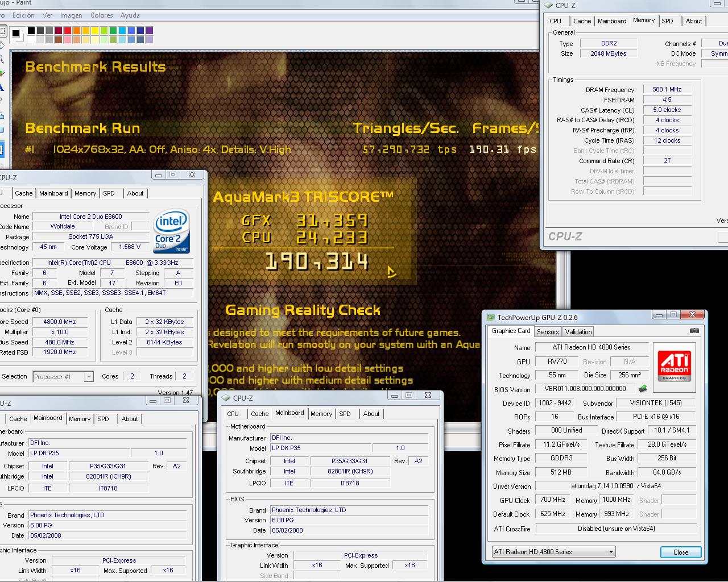
Task: Open Mainboard tab in the CPU-Z memory timings window
Action: [612, 21]
